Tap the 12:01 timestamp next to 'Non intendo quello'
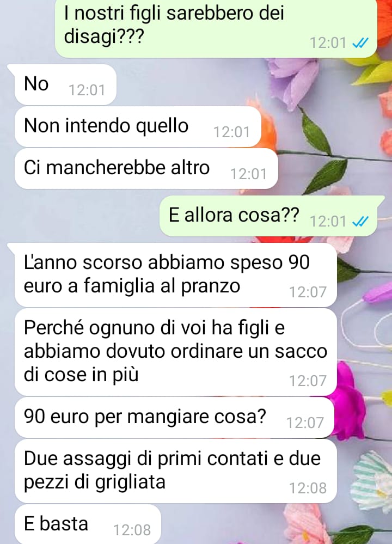392x544 pixels. coord(231,132)
